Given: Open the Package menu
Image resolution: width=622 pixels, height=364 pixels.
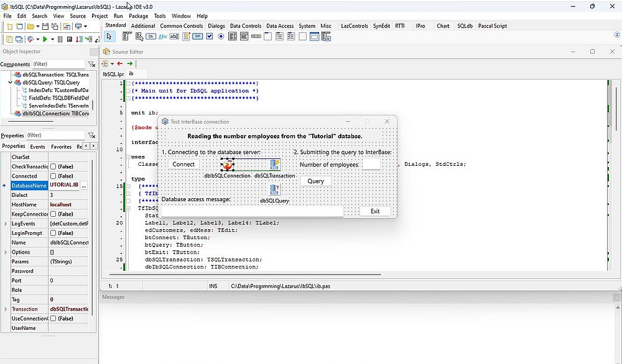Looking at the screenshot, I should click(x=139, y=16).
